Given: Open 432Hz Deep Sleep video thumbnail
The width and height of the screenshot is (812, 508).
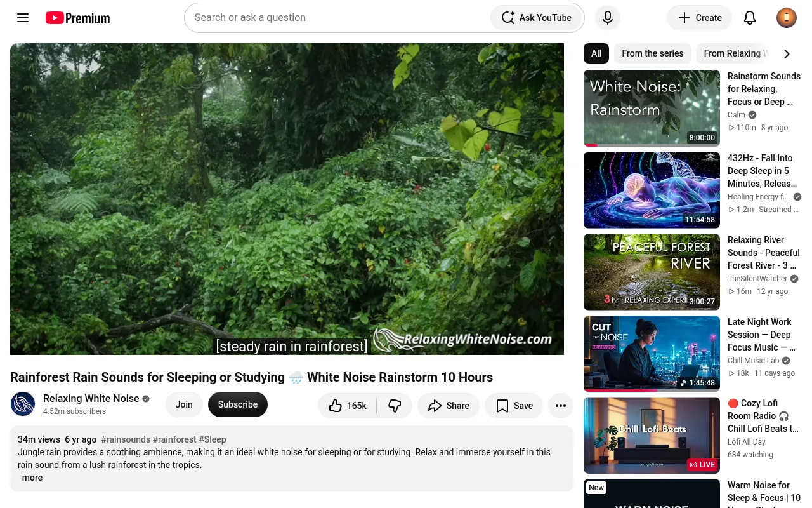Looking at the screenshot, I should pos(652,190).
